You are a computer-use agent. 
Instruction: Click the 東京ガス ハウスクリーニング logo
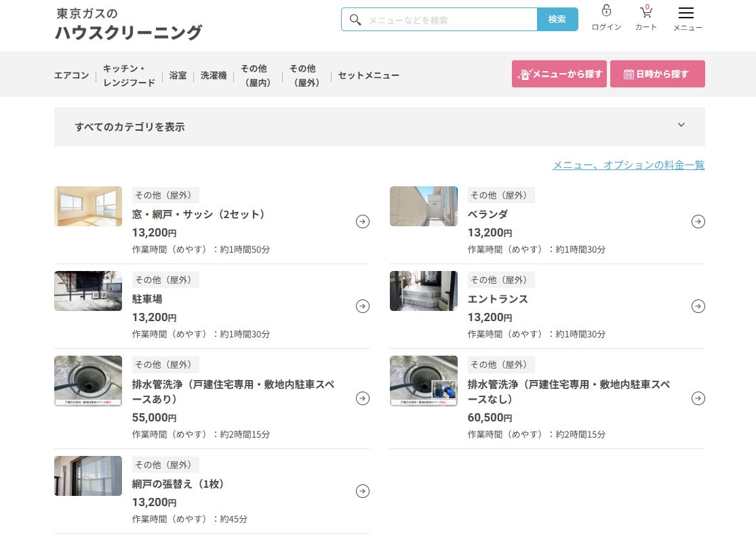coord(128,24)
